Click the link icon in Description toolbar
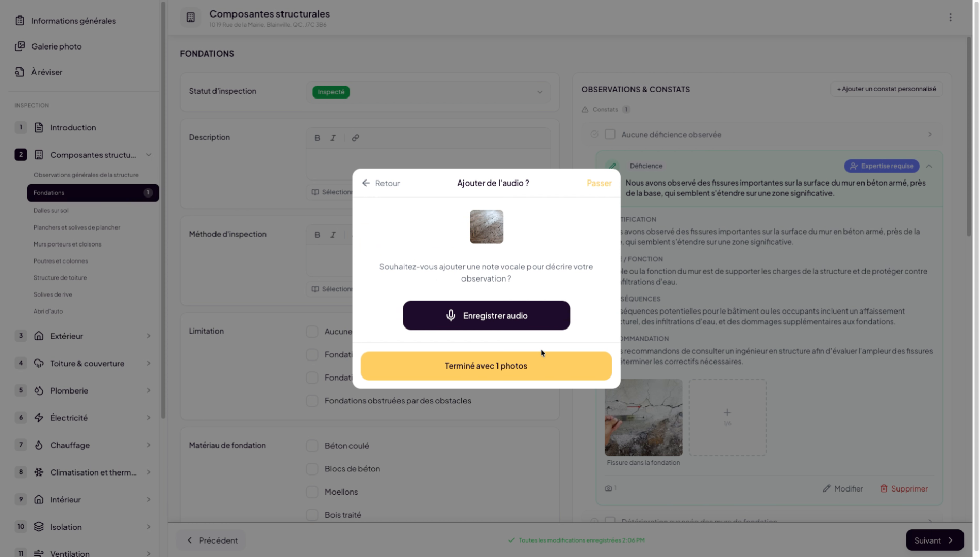Screen dimensions: 980x557 pyautogui.click(x=355, y=138)
